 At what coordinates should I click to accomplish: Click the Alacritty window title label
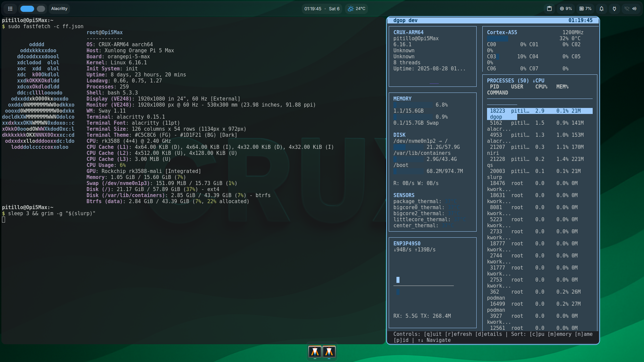(59, 9)
